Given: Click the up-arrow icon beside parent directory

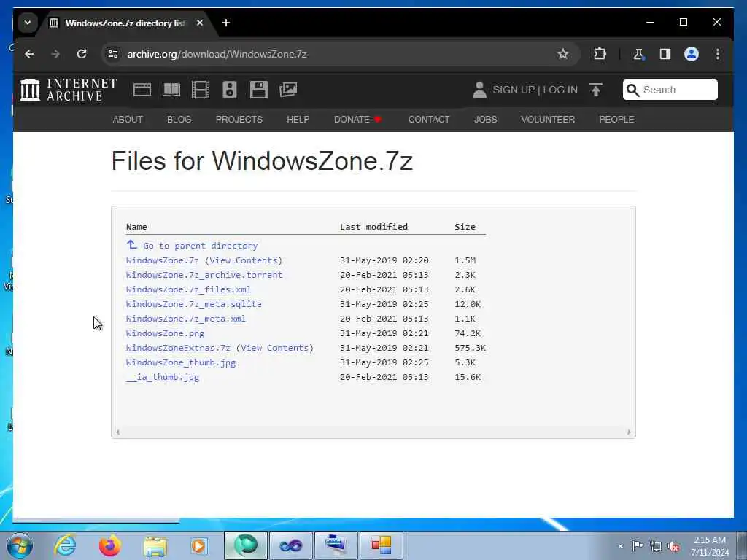Looking at the screenshot, I should point(132,245).
